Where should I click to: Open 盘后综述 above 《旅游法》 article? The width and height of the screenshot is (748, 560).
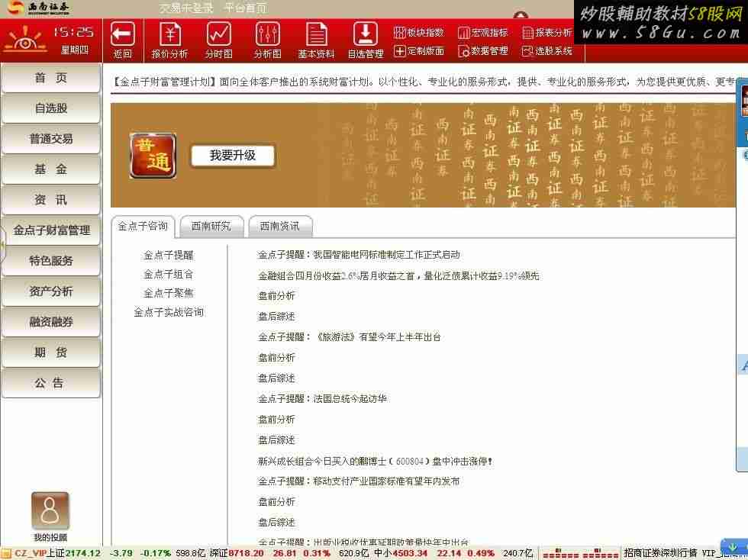click(276, 317)
